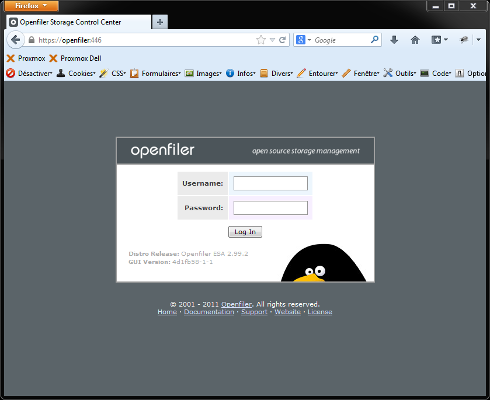This screenshot has width=490, height=400.
Task: Open the Désactiver web developer menu
Action: tap(29, 73)
